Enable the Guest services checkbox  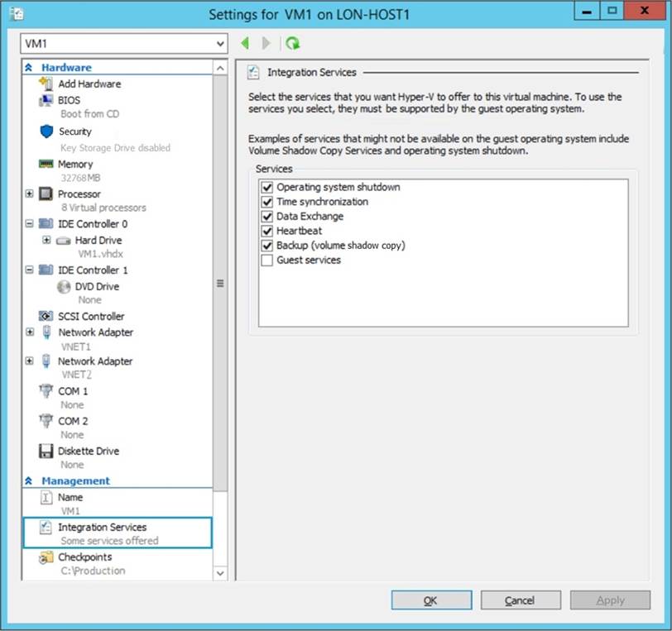click(266, 261)
